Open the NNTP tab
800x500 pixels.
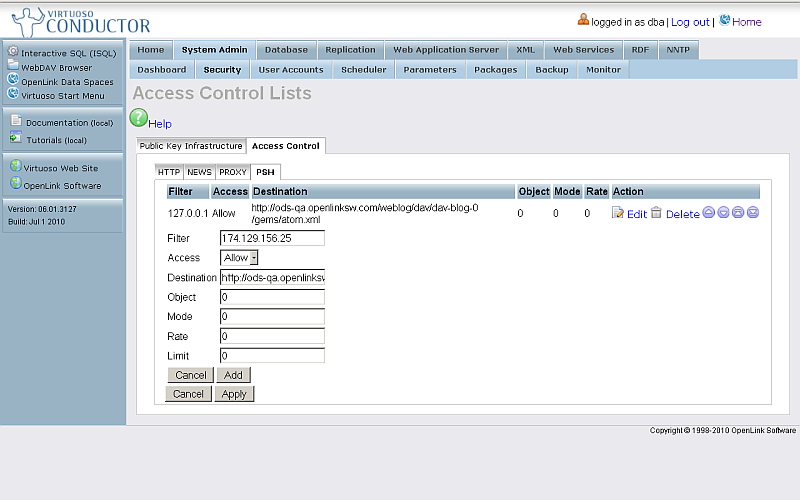[678, 50]
